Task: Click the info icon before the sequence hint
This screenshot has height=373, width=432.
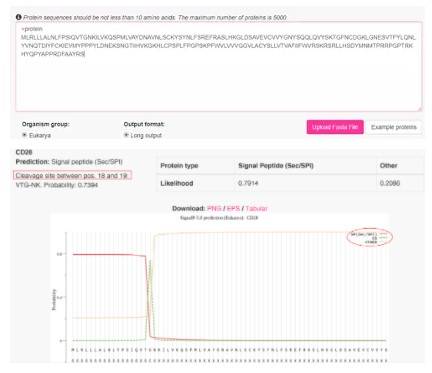Action: 19,17
